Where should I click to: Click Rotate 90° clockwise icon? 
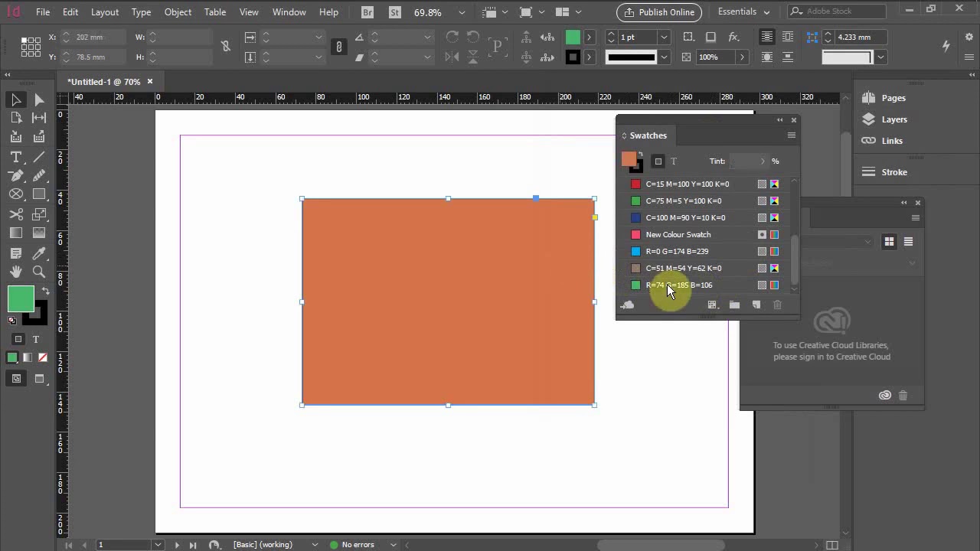[x=452, y=37]
